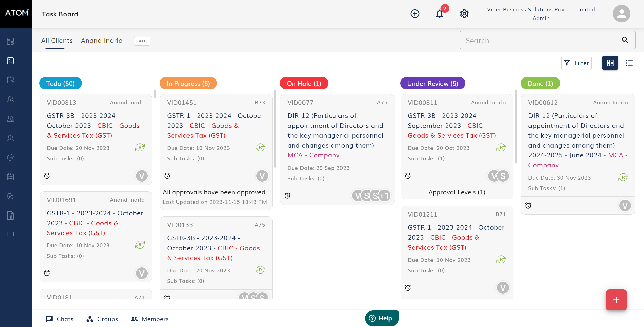The width and height of the screenshot is (644, 327).
Task: Click the recurring icon on VID01451 card
Action: coord(260,147)
